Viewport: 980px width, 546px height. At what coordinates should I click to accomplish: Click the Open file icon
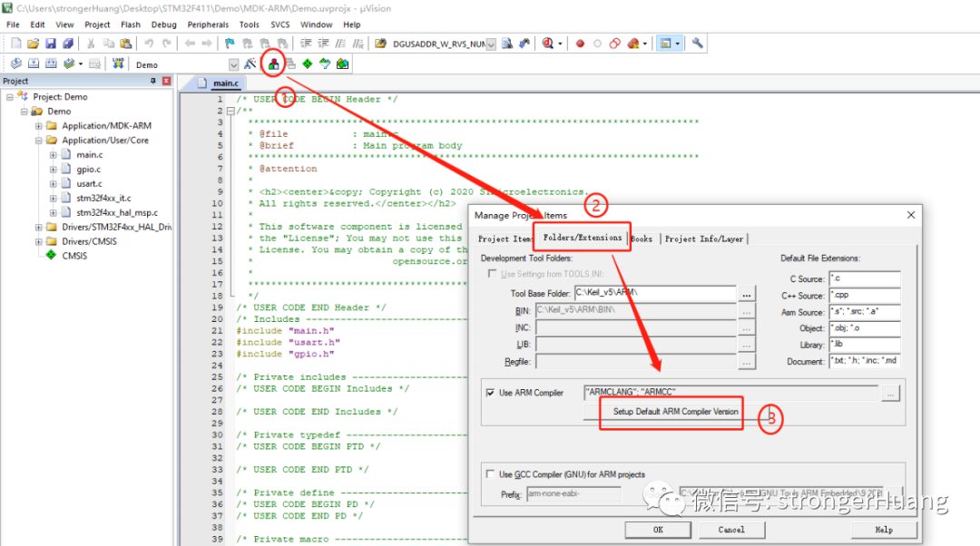click(34, 44)
